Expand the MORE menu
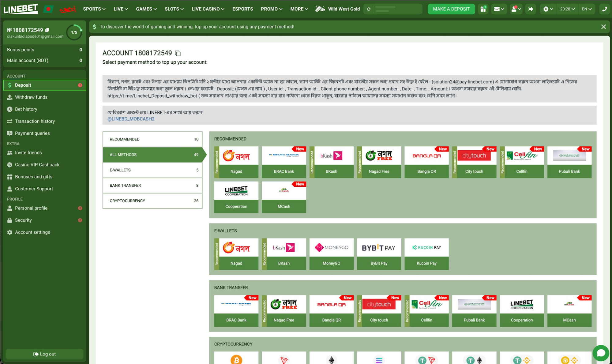This screenshot has width=612, height=364. click(x=299, y=9)
